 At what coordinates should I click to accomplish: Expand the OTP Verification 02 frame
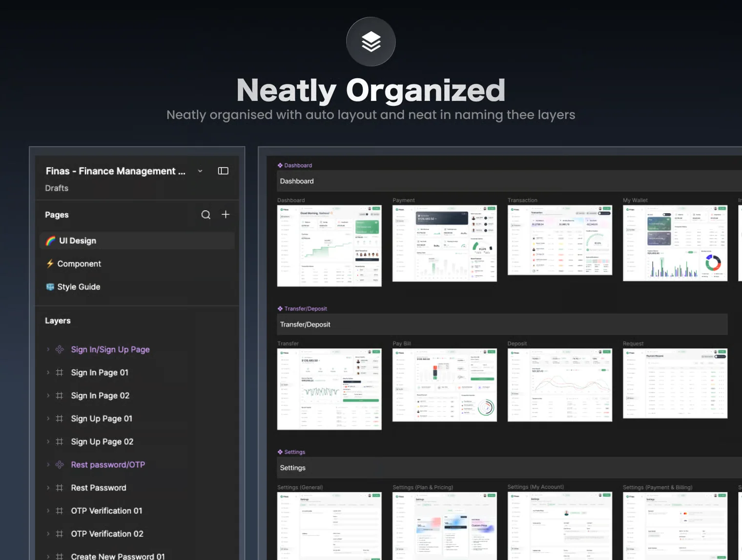pyautogui.click(x=48, y=534)
